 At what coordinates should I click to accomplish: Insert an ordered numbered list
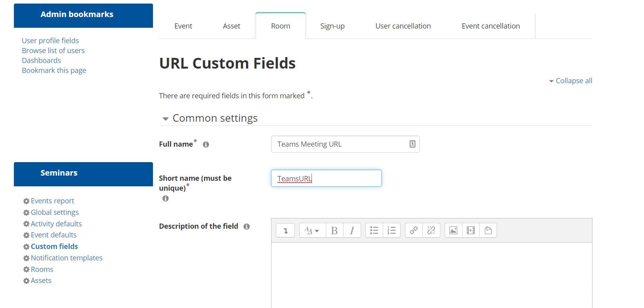391,230
